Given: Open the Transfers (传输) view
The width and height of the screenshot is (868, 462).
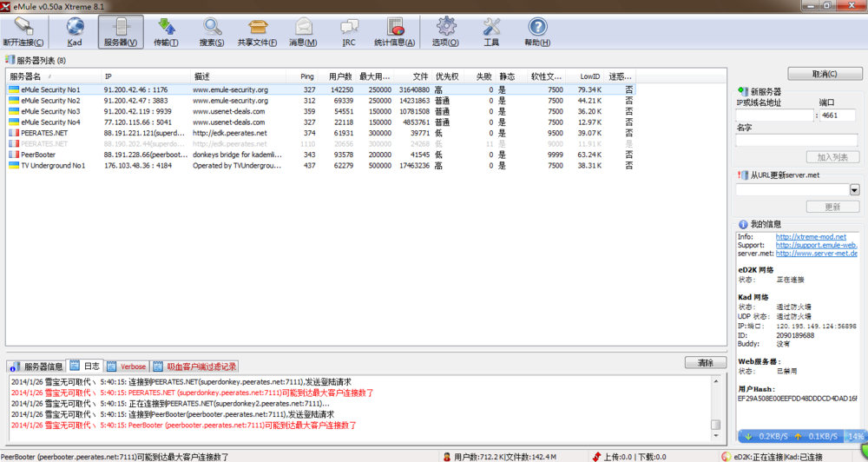Looking at the screenshot, I should [x=166, y=31].
